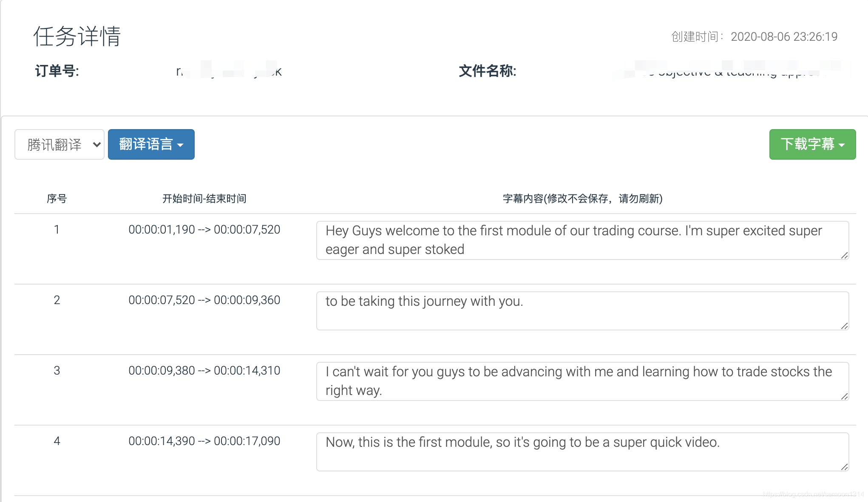868x502 pixels.
Task: Click timestamp 00:00:01,190 --> 00:00:07,520
Action: (204, 230)
